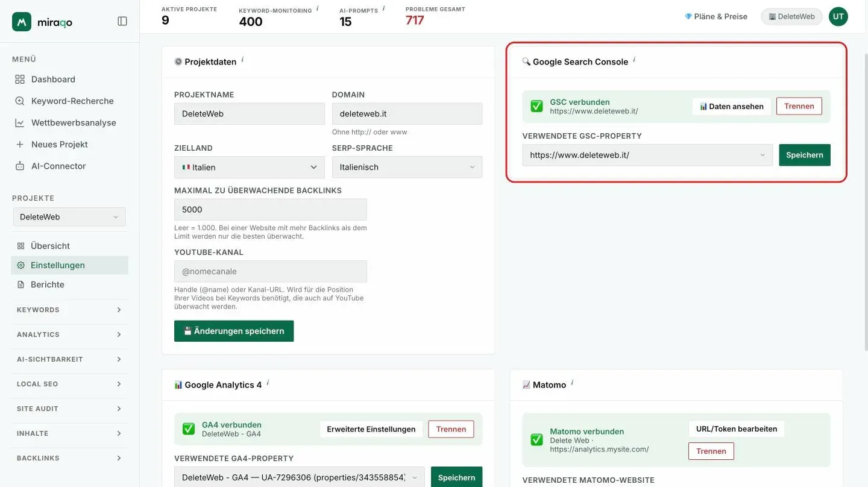Click the miraqo logo icon

22,22
